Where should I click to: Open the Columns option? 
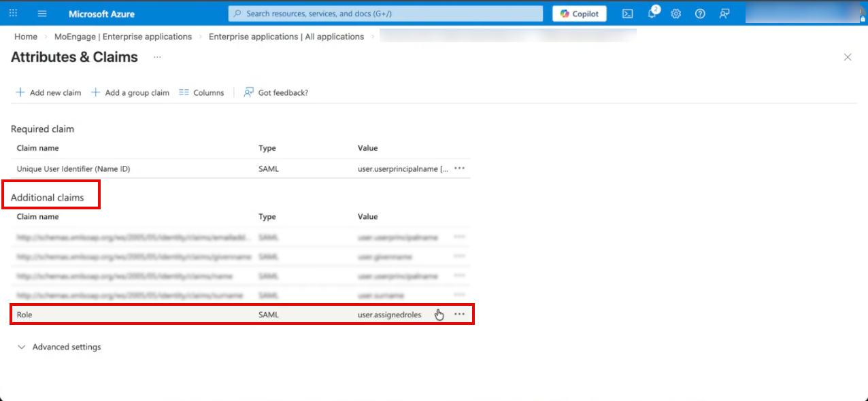point(201,92)
